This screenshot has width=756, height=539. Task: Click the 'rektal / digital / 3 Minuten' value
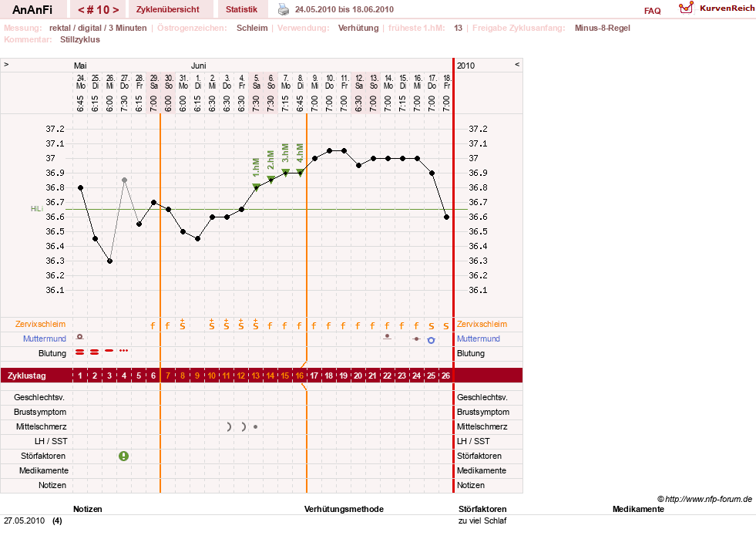(x=98, y=28)
